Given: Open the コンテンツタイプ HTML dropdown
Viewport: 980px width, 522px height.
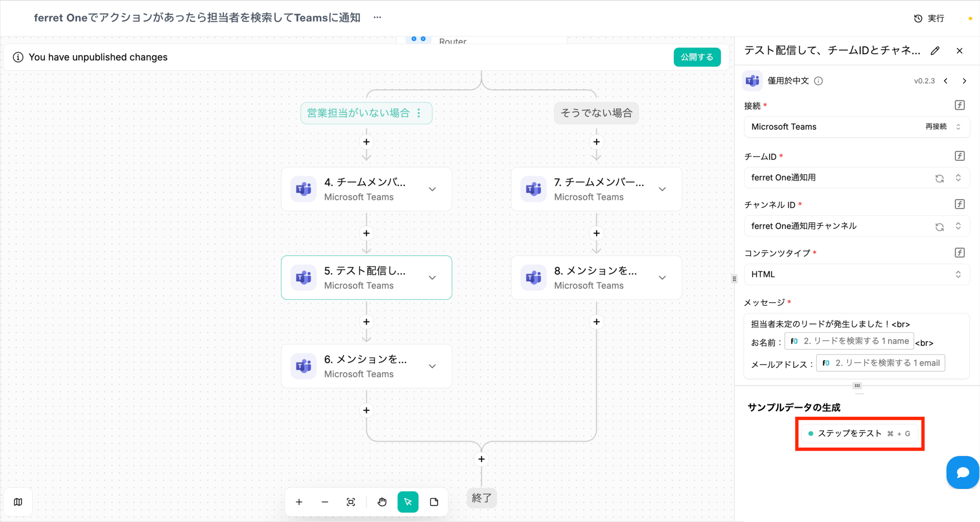Looking at the screenshot, I should pyautogui.click(x=857, y=274).
